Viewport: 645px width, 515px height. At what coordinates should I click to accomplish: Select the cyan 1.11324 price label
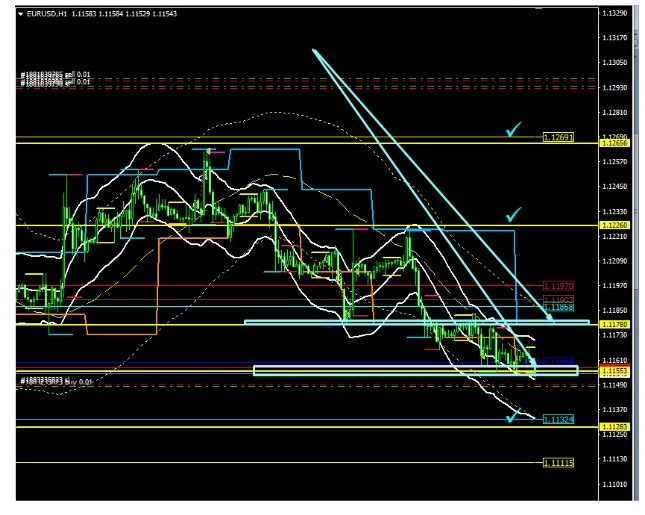tap(558, 419)
